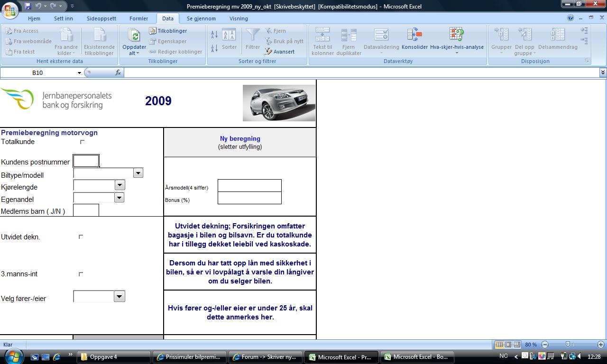Sort ascending A to Z
Viewport: 607px width, 364px height.
coord(214,34)
